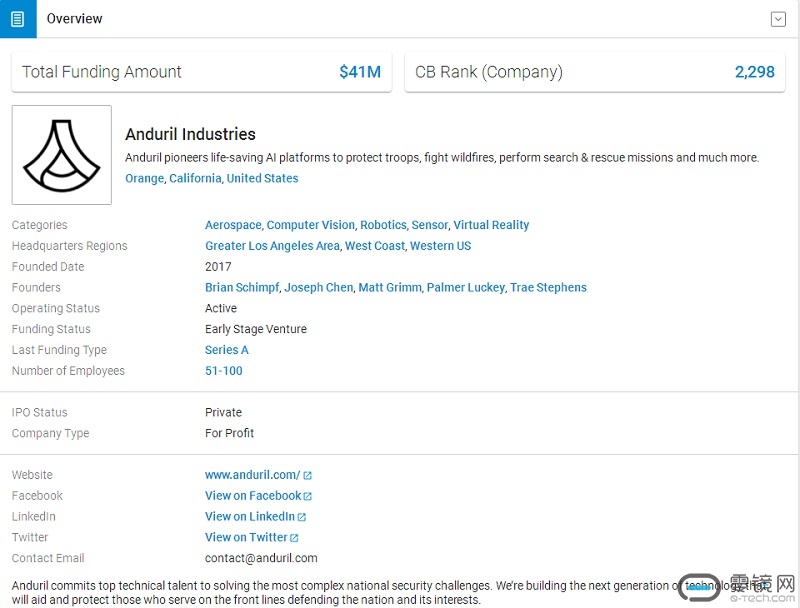The image size is (800, 608).
Task: Click the blue Overview document icon
Action: coord(18,19)
